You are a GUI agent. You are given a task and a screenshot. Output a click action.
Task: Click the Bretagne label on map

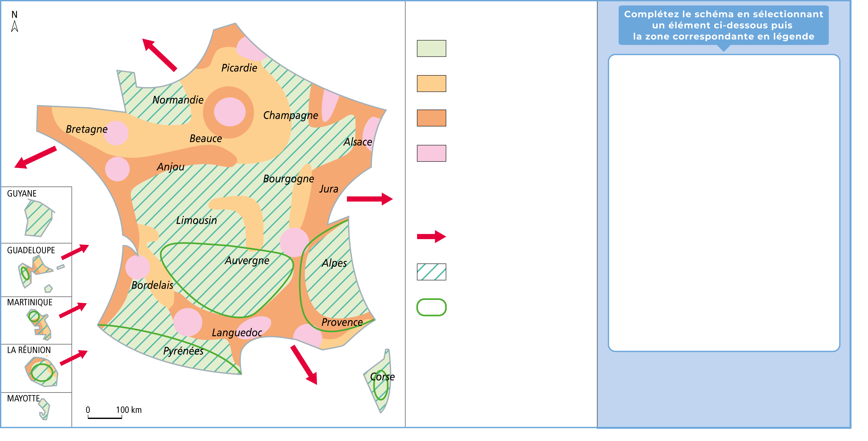click(x=87, y=129)
